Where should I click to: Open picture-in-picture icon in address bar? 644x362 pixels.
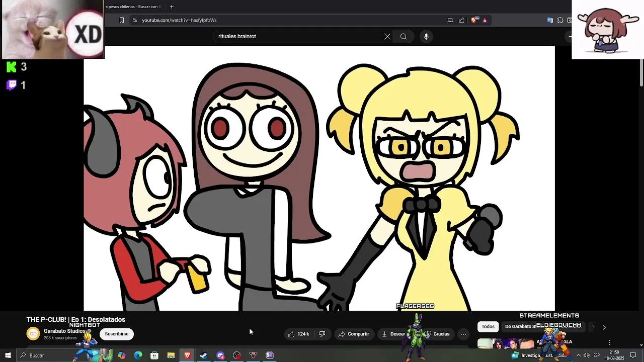[450, 20]
